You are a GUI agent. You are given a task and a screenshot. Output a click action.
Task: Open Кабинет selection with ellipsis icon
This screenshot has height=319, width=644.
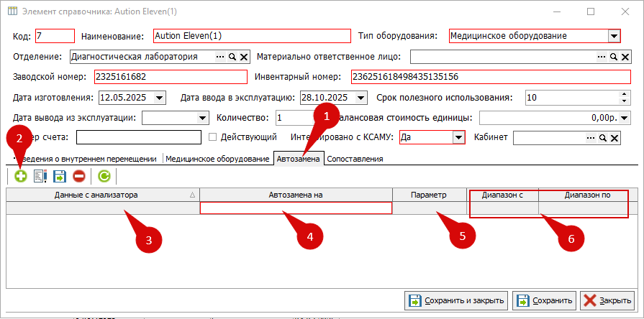click(591, 137)
